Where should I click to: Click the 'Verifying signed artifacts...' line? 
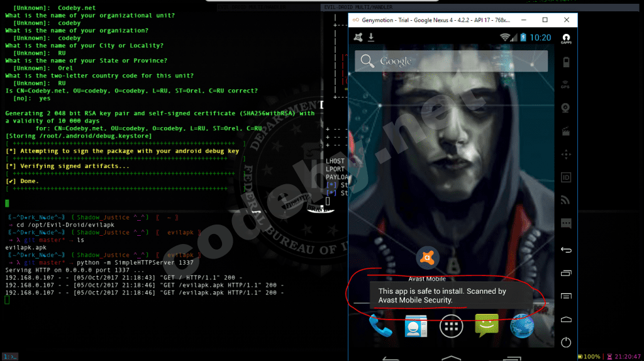tap(67, 166)
